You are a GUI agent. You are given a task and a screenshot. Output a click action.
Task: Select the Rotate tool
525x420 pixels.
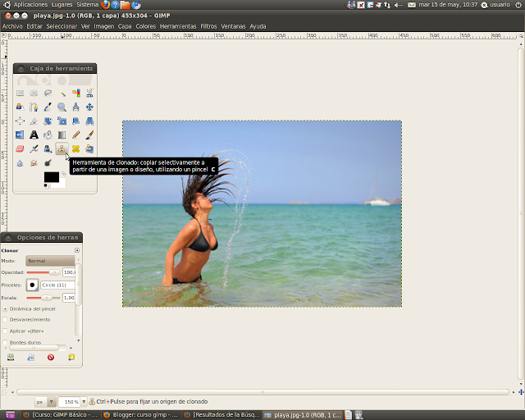(48, 121)
